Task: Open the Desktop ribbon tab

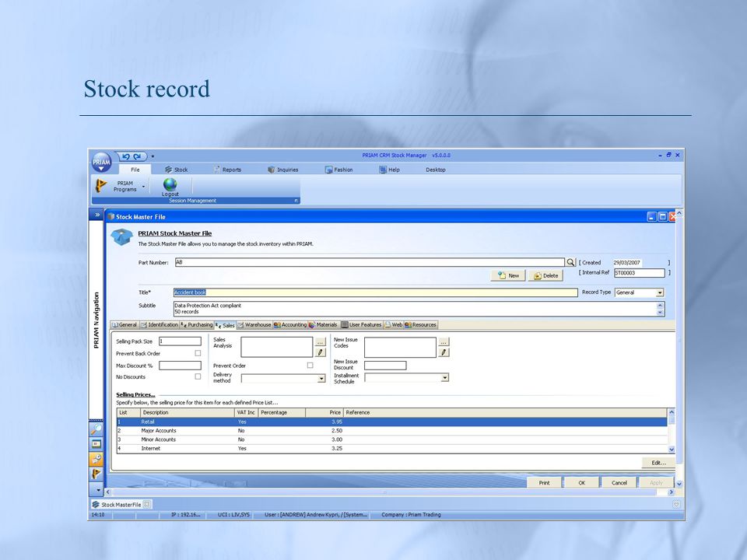Action: pyautogui.click(x=436, y=170)
